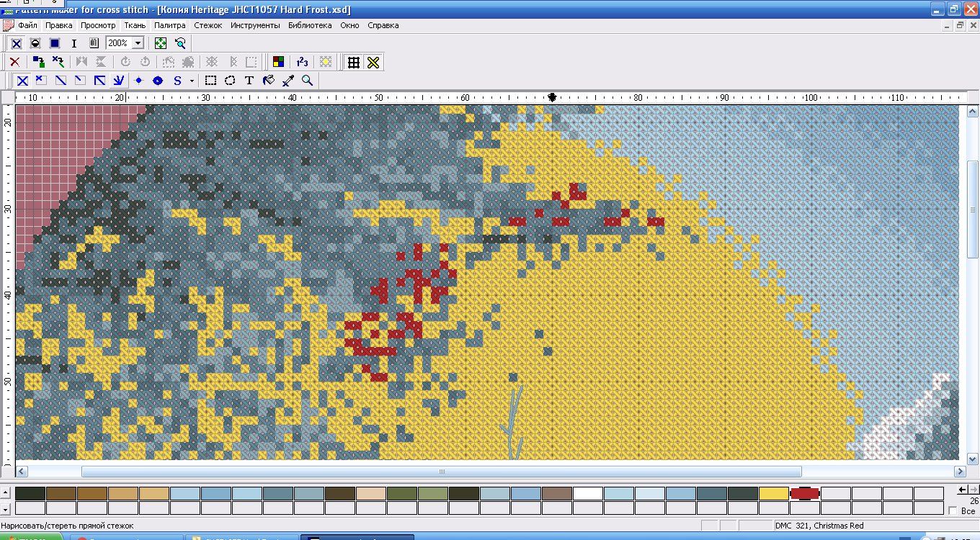Activate the eyedropper color picker tool
Image resolution: width=980 pixels, height=540 pixels.
[x=288, y=81]
